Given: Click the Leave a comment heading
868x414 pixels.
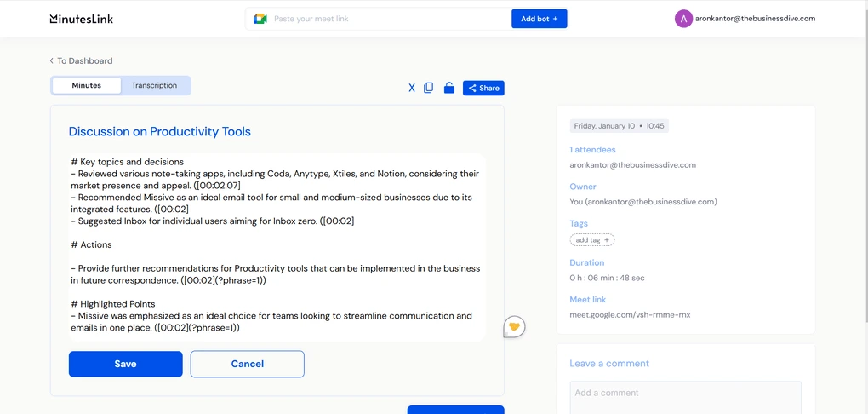Looking at the screenshot, I should tap(609, 364).
